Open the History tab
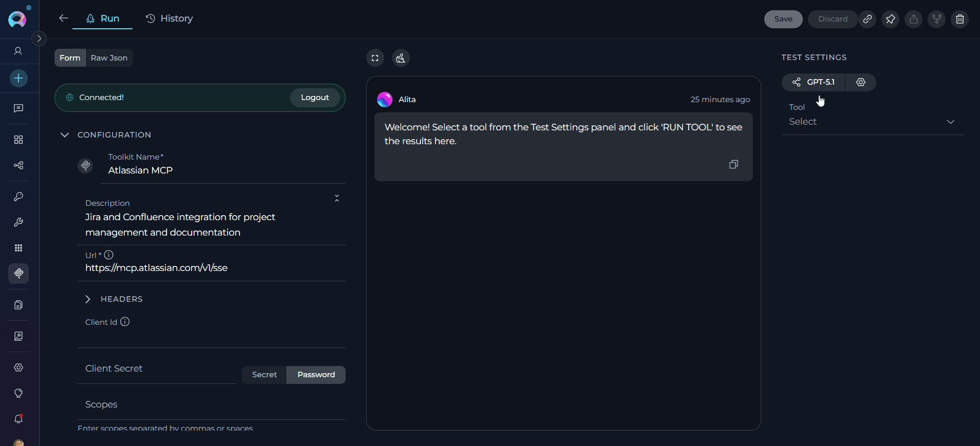980x446 pixels. click(x=169, y=18)
